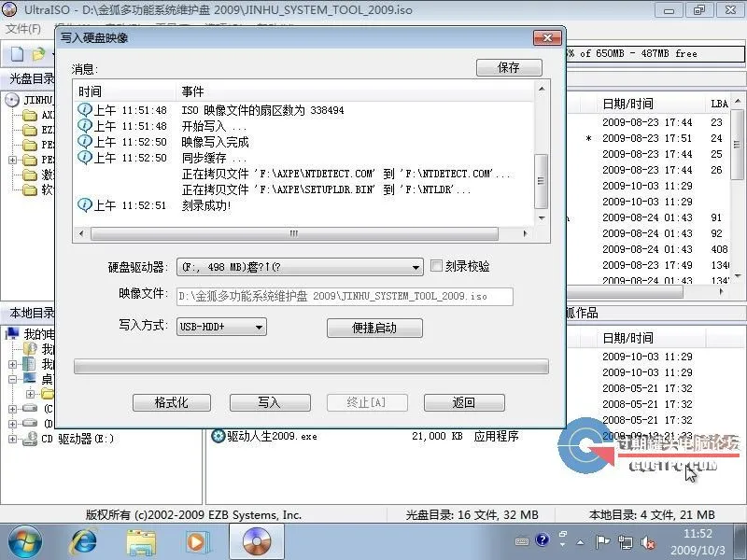This screenshot has height=560, width=747.
Task: Open Windows Explorer from the taskbar
Action: pyautogui.click(x=140, y=541)
